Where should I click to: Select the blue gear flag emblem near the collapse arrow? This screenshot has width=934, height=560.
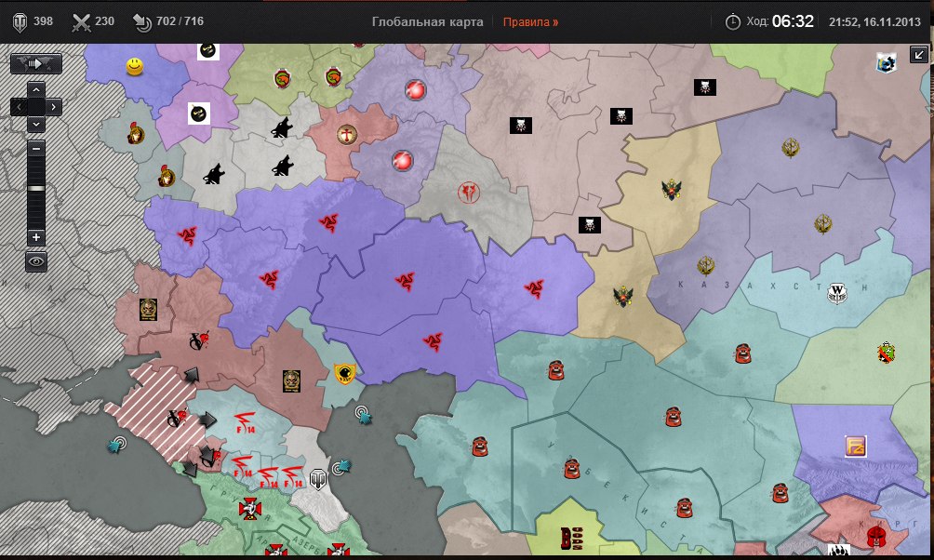pos(887,62)
